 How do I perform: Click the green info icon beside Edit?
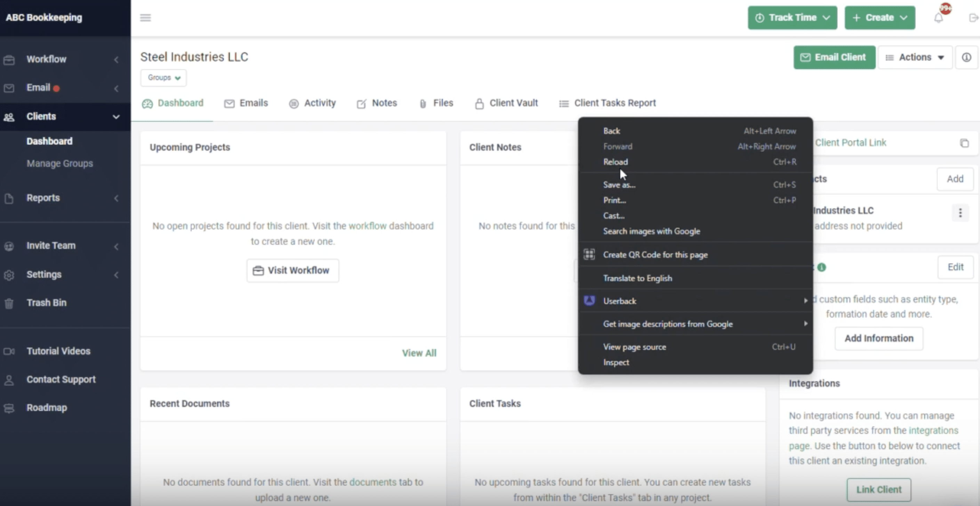[822, 267]
